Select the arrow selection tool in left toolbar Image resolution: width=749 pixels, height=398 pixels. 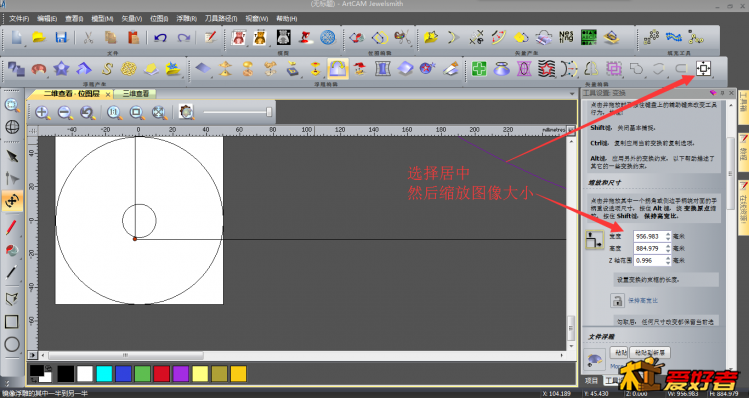12,156
